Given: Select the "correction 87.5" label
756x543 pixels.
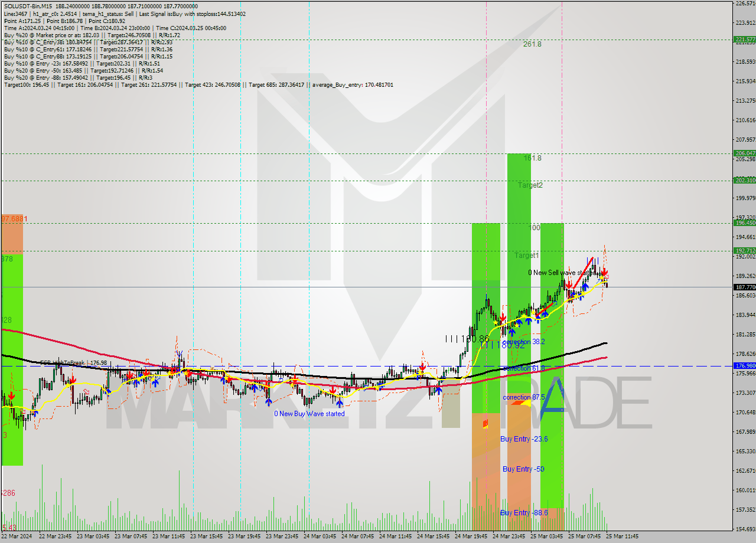Looking at the screenshot, I should 523,398.
